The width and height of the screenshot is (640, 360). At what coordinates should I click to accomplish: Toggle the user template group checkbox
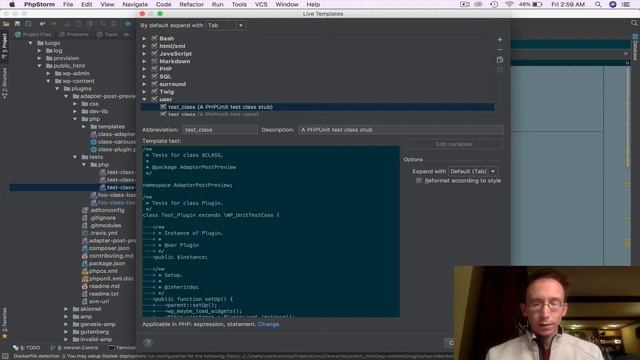[154, 99]
